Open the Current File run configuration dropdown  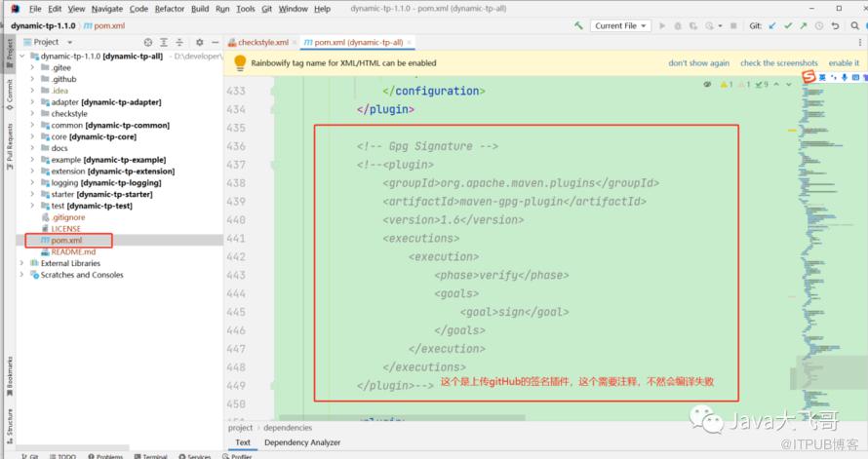[x=620, y=26]
